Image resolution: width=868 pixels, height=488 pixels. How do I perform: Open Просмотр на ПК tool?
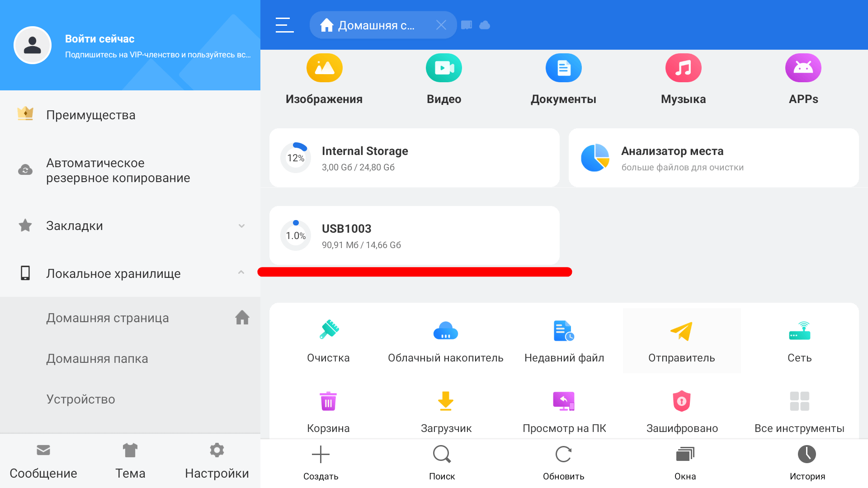pyautogui.click(x=564, y=412)
